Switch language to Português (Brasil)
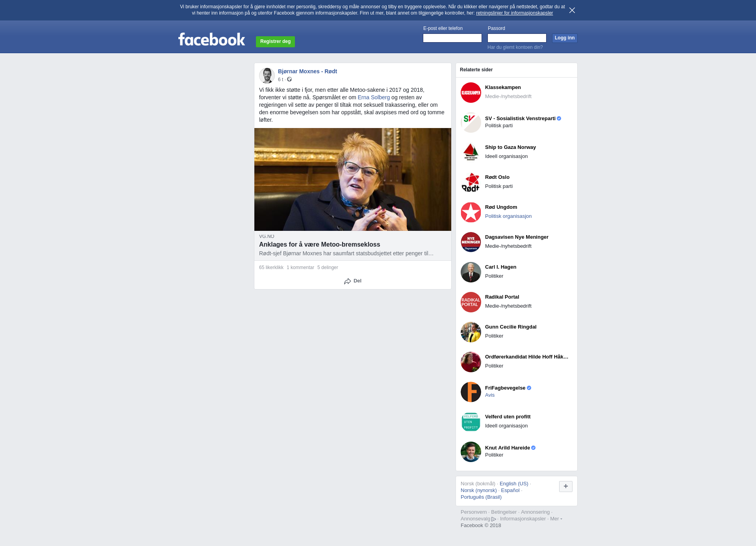The height and width of the screenshot is (546, 756). [x=481, y=497]
